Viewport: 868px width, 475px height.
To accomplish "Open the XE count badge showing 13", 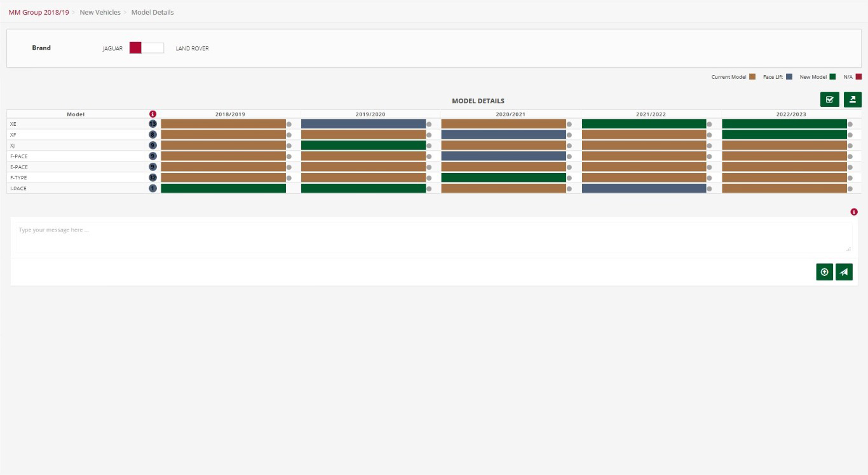I will pyautogui.click(x=153, y=124).
